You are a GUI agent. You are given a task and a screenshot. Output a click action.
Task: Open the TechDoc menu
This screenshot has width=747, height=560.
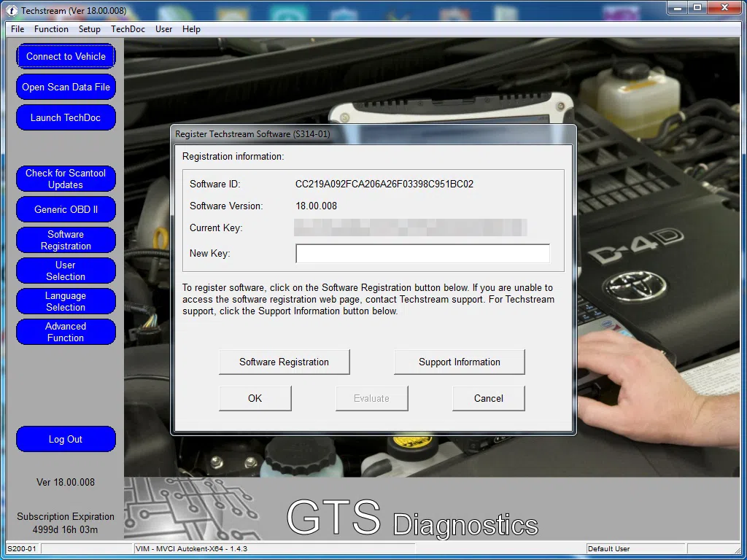[128, 29]
